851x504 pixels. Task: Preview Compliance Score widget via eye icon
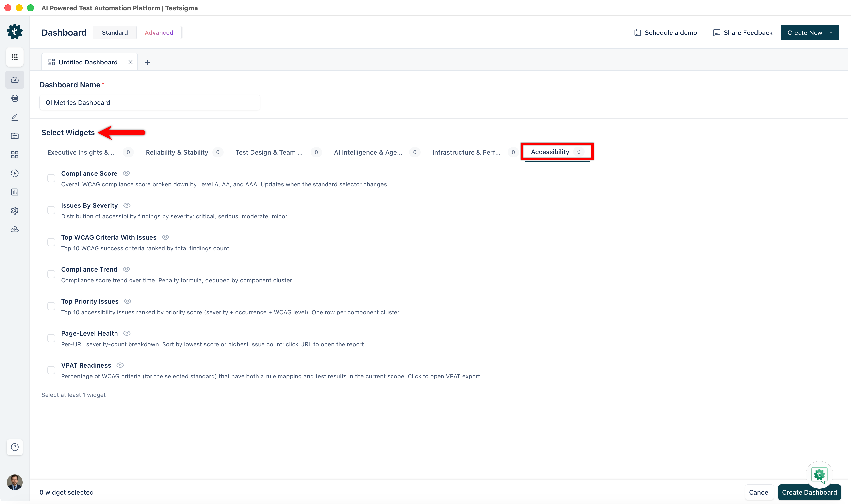point(126,173)
